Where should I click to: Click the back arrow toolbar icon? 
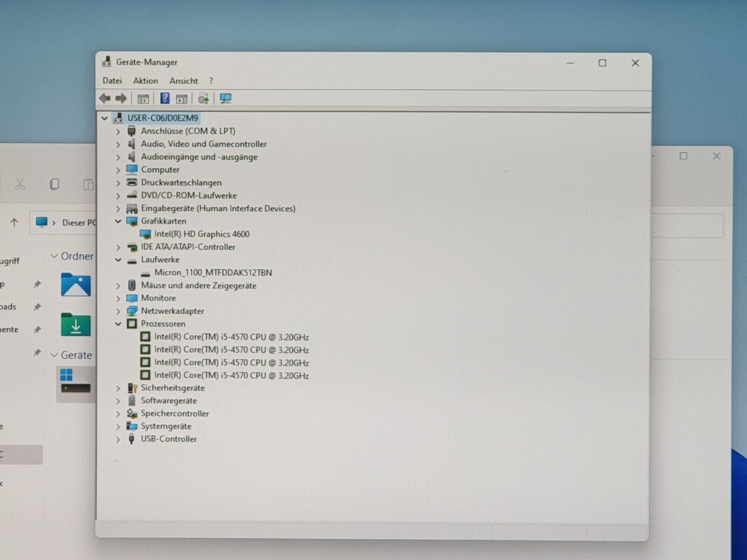tap(105, 98)
